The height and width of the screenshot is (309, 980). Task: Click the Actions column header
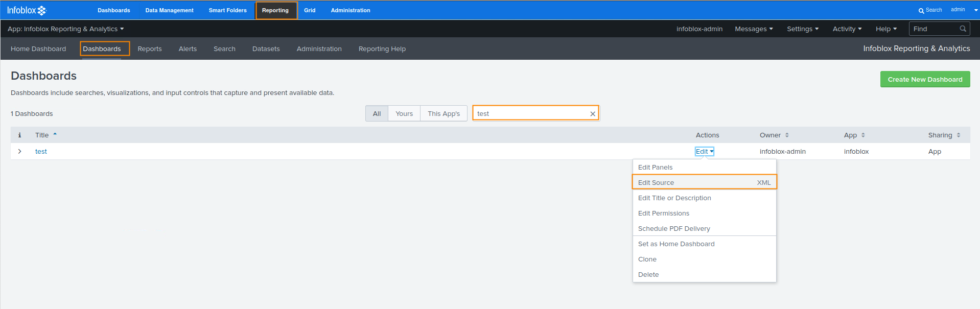tap(707, 135)
